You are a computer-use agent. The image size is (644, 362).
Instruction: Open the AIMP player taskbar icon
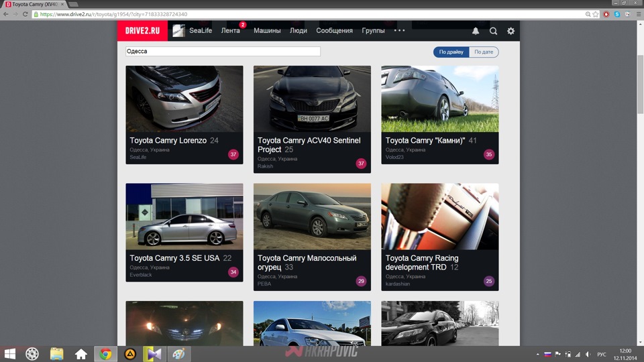pos(130,354)
